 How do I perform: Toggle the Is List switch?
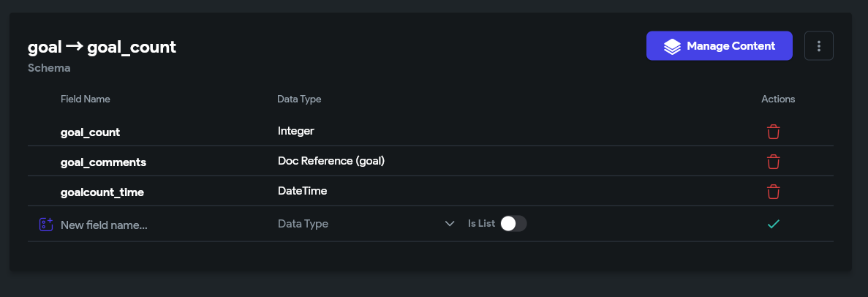513,223
